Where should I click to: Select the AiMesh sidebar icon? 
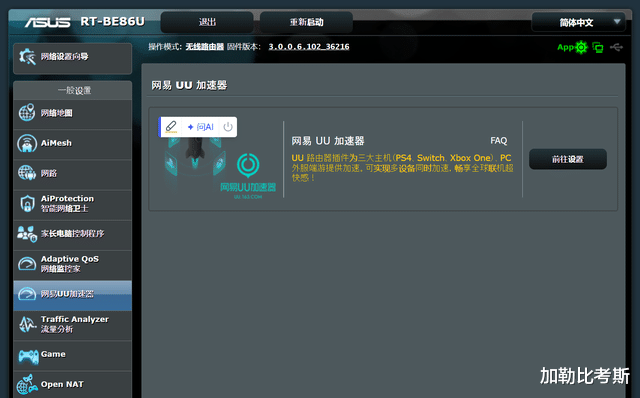point(27,143)
